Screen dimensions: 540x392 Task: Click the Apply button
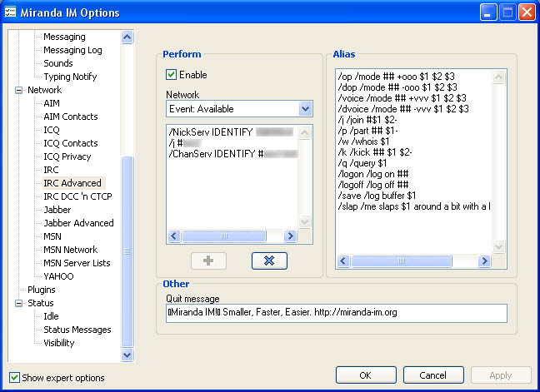[x=501, y=375]
